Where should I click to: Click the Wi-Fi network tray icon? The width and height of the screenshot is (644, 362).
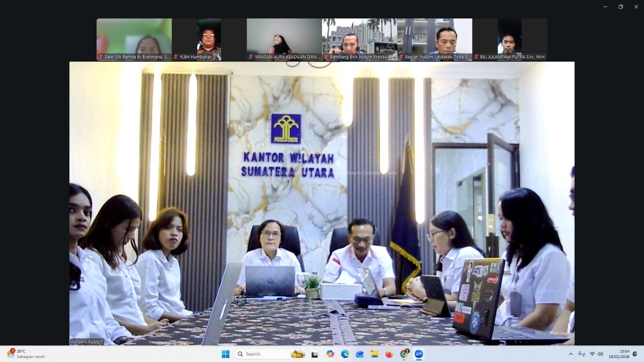coord(592,354)
